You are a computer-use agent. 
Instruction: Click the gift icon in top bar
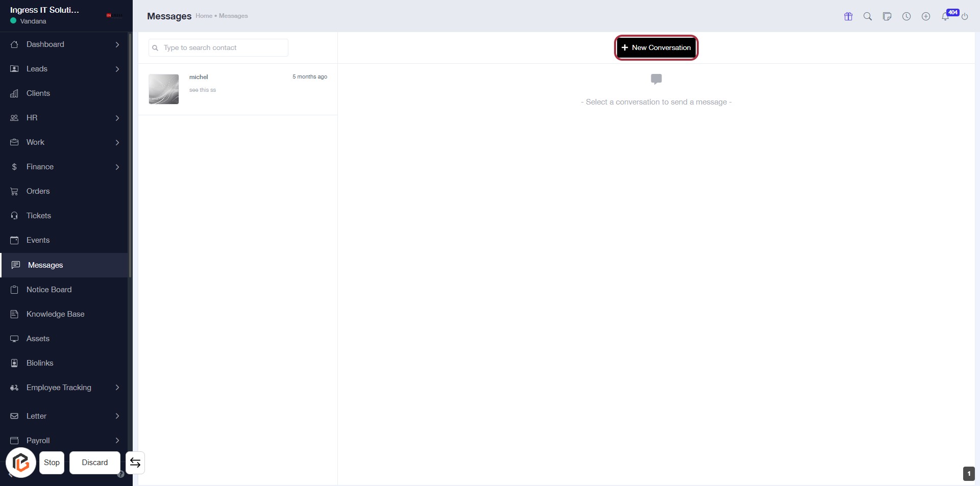(848, 16)
